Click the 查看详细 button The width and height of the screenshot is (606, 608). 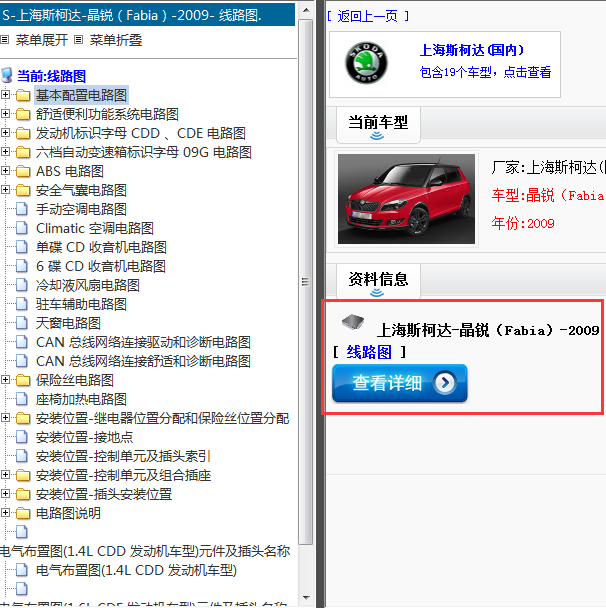[x=400, y=383]
